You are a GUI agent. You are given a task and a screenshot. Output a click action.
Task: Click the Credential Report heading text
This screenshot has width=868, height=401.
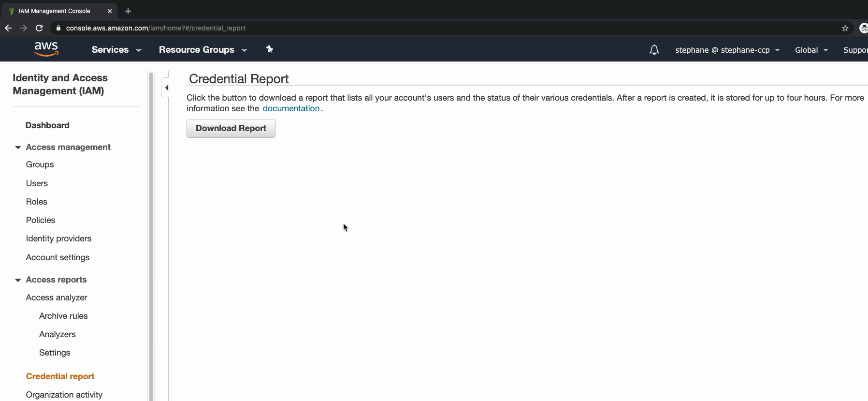coord(239,79)
